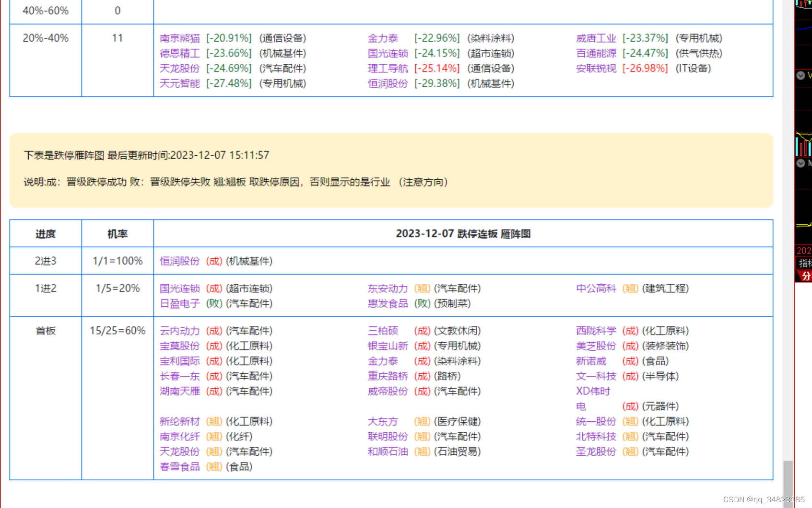
Task: Open the 西陇科学 stock link
Action: pos(596,331)
